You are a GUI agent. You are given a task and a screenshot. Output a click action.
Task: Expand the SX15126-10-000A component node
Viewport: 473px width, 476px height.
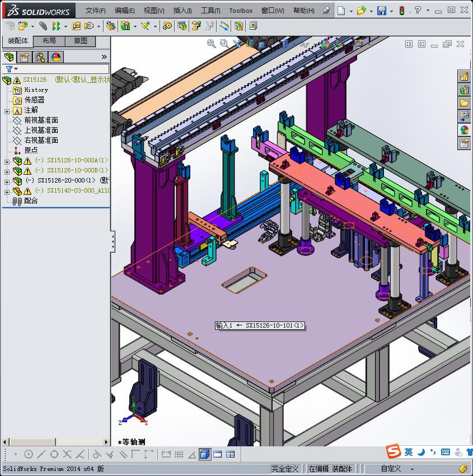pyautogui.click(x=6, y=162)
